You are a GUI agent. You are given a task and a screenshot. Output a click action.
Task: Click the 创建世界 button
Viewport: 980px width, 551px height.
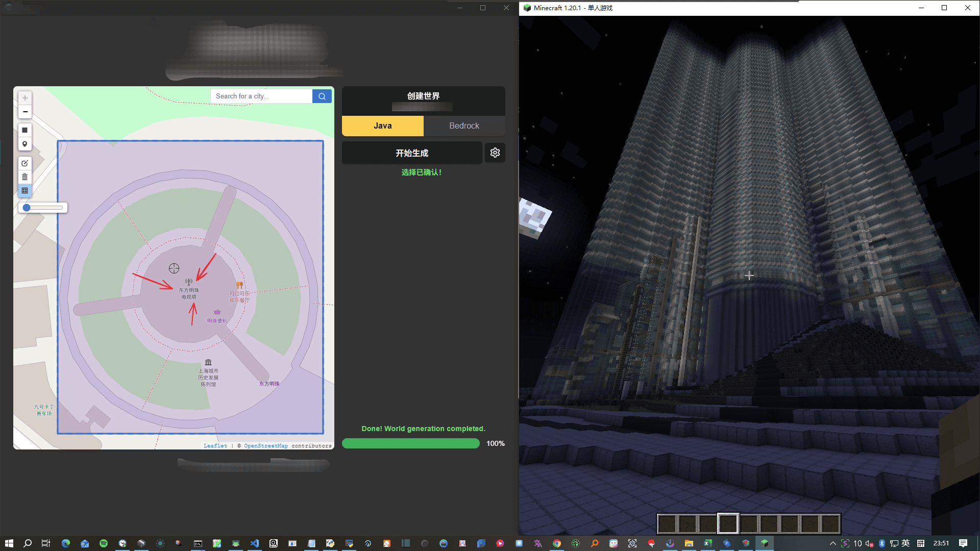(x=423, y=101)
